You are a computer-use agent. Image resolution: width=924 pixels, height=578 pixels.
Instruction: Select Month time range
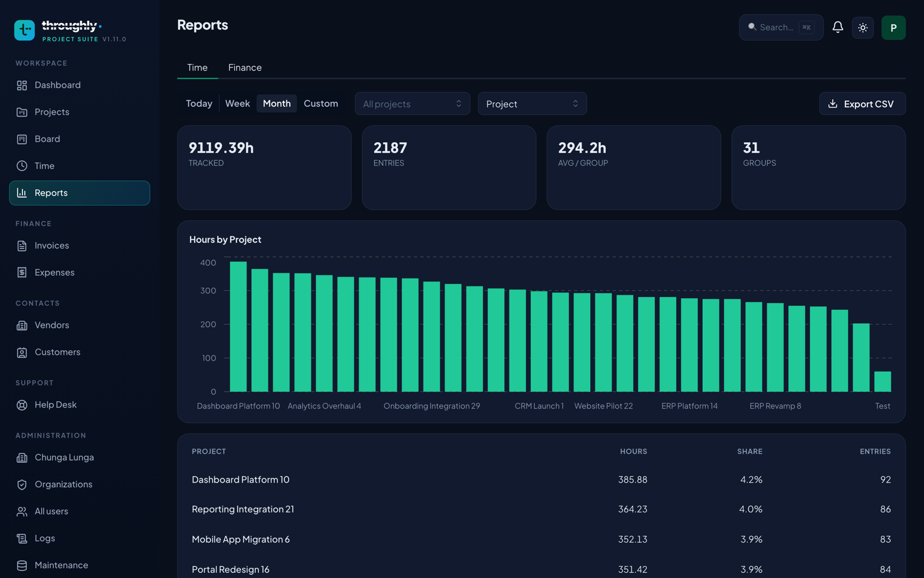(277, 103)
